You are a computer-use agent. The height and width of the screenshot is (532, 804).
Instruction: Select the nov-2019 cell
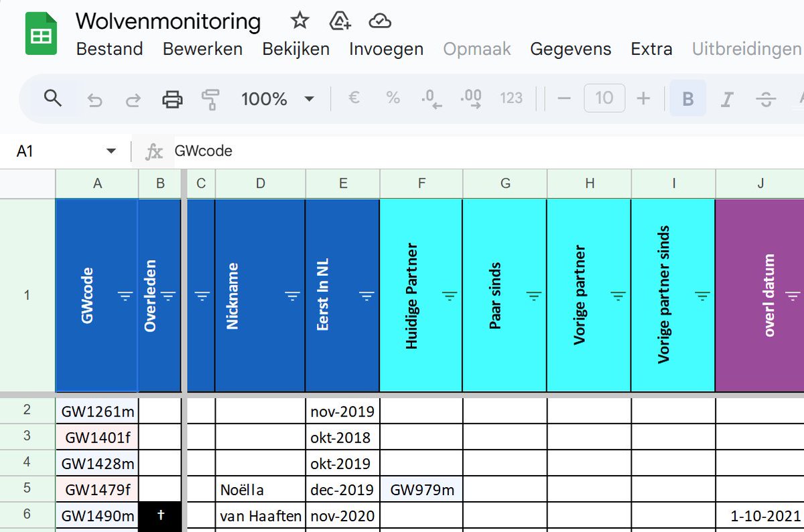pyautogui.click(x=342, y=411)
